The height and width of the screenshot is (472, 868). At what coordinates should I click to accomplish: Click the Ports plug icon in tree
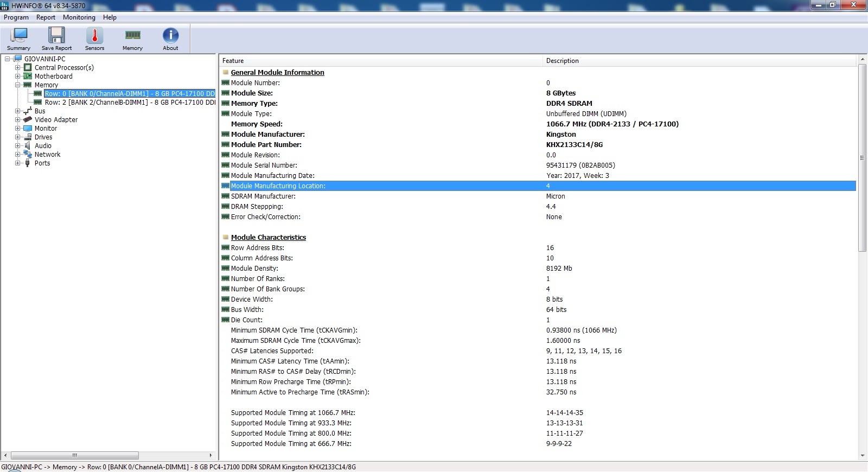(28, 163)
